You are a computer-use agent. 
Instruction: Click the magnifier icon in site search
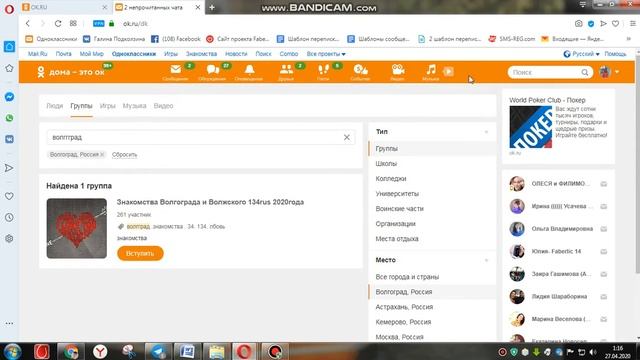(x=585, y=72)
